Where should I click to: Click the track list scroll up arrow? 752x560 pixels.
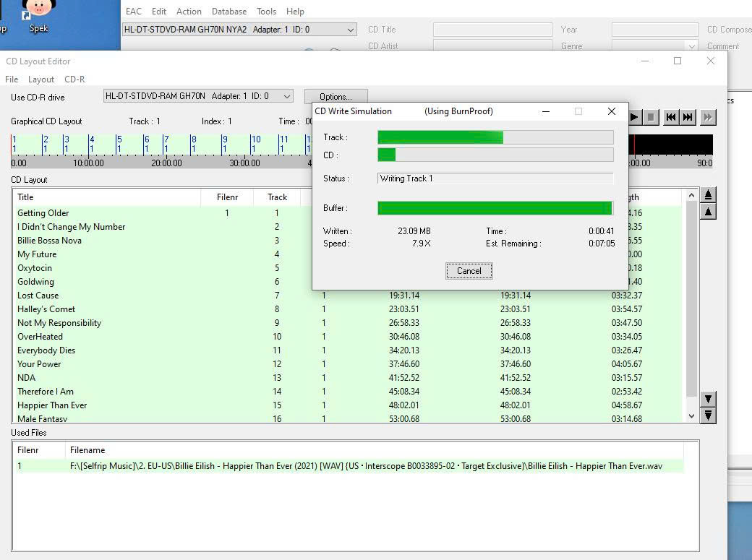tap(691, 195)
